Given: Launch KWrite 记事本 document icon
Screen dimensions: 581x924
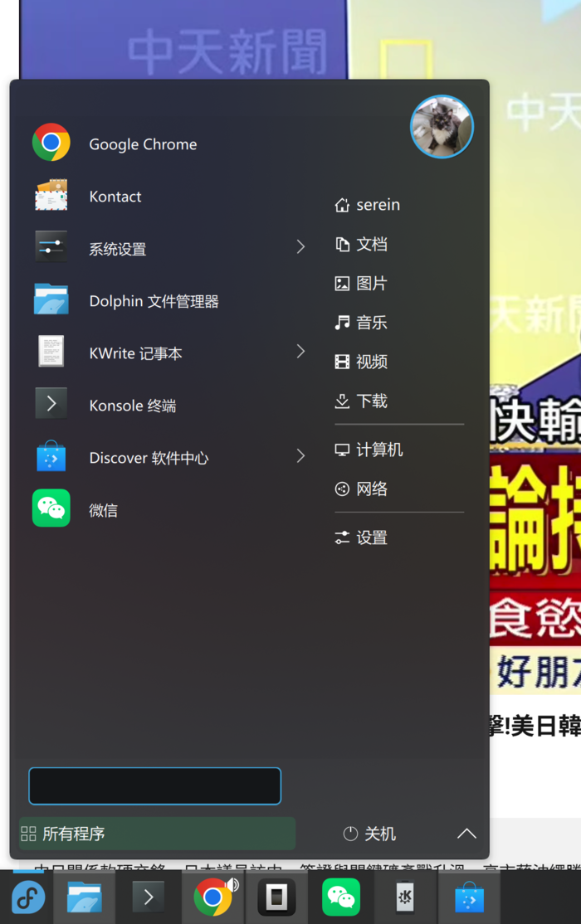Looking at the screenshot, I should coord(51,351).
